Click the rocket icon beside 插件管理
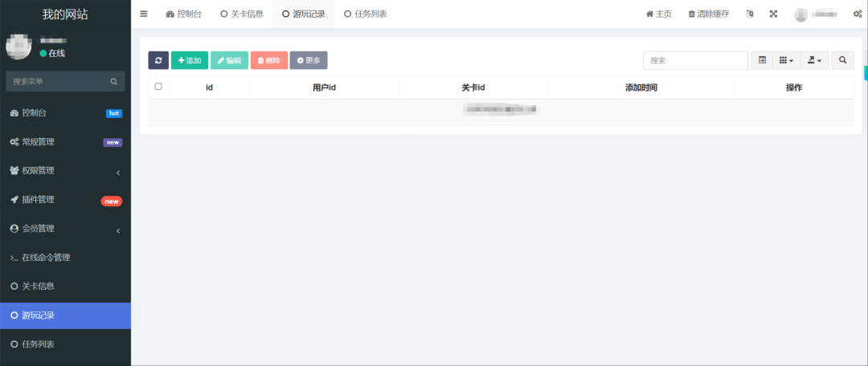The width and height of the screenshot is (868, 366). pyautogui.click(x=14, y=200)
